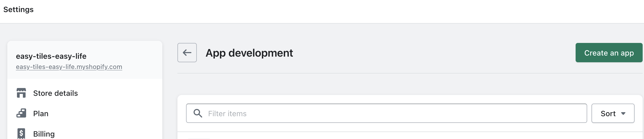Click the Store details storefront icon

point(21,93)
